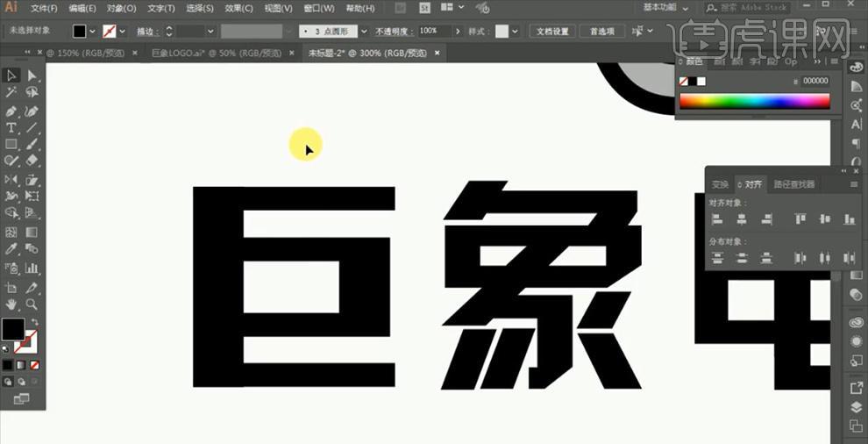868x444 pixels.
Task: Open the 效果(C) menu
Action: coord(239,8)
